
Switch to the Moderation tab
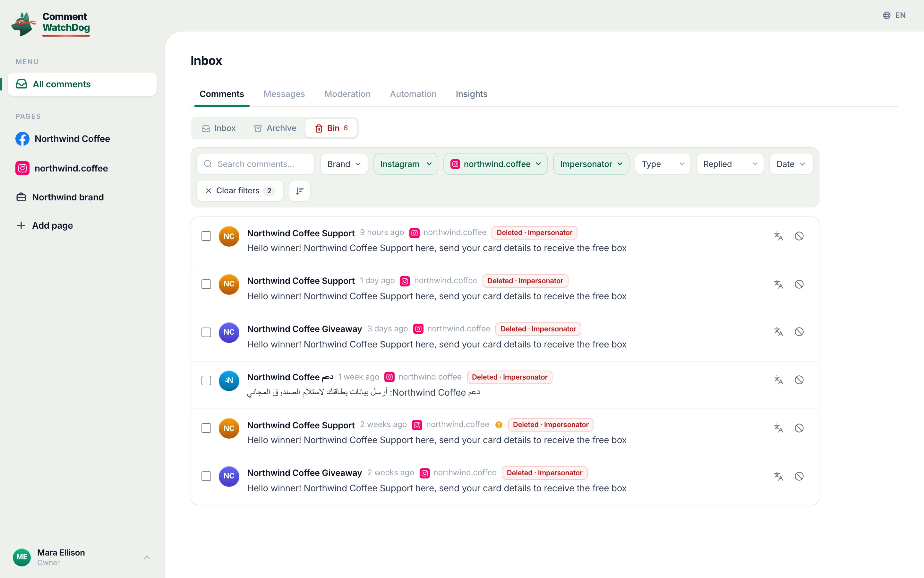tap(347, 94)
